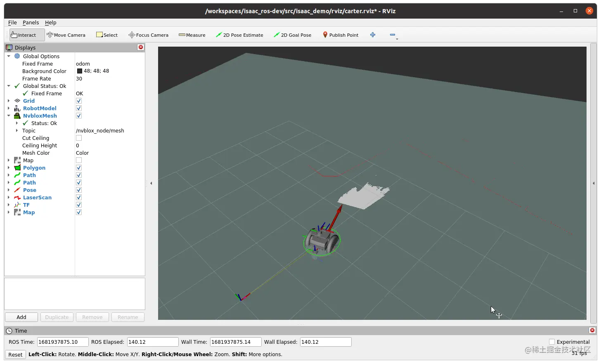This screenshot has height=364, width=601.
Task: Collapse the Global Options section
Action: point(9,56)
